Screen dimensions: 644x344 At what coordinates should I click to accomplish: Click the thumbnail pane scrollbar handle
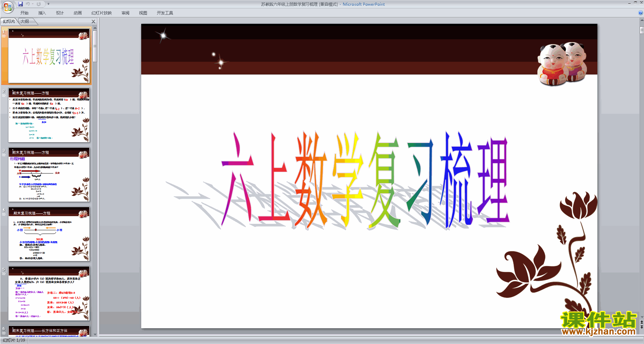click(x=95, y=46)
